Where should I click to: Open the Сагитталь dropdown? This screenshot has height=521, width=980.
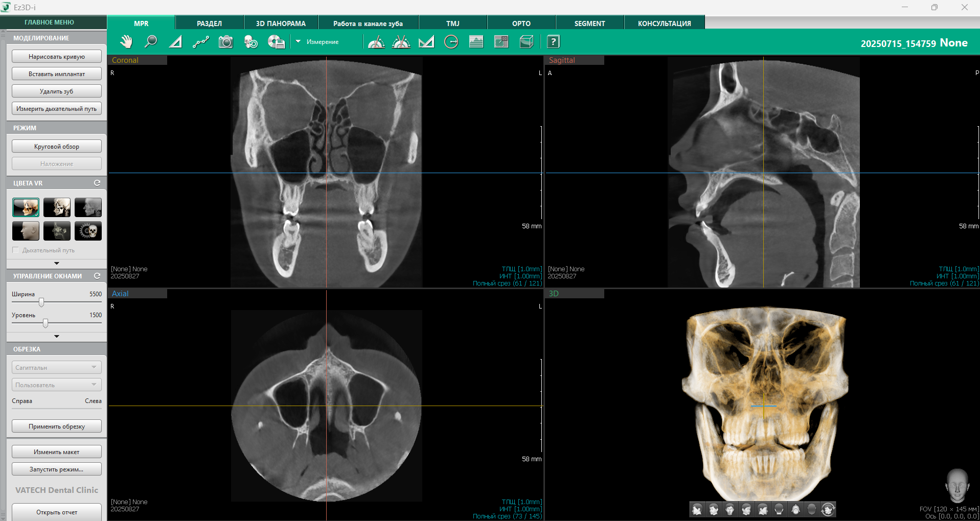tap(56, 367)
